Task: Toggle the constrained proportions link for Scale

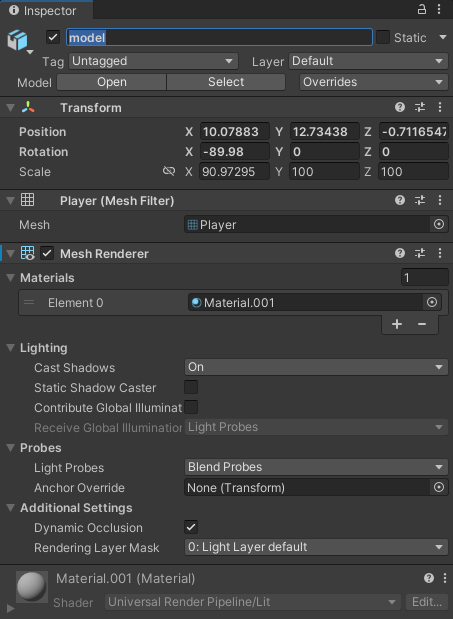Action: coord(169,171)
